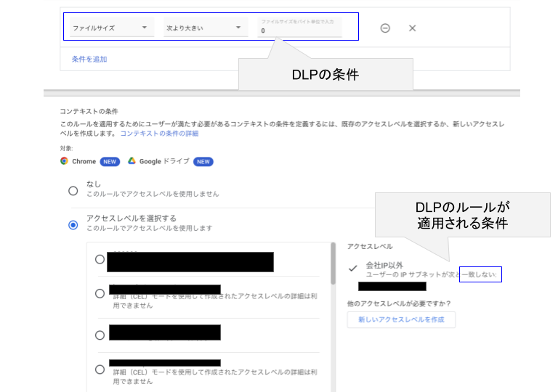Select the first access level in the list
The height and width of the screenshot is (392, 558).
pyautogui.click(x=100, y=259)
